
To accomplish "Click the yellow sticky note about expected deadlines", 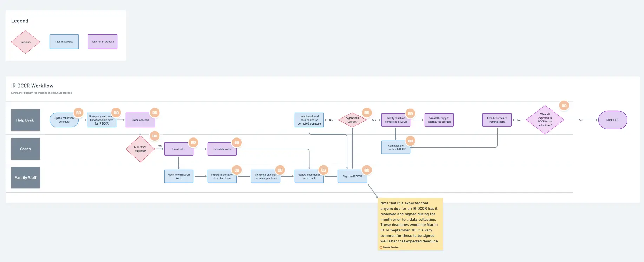I will coord(410,223).
